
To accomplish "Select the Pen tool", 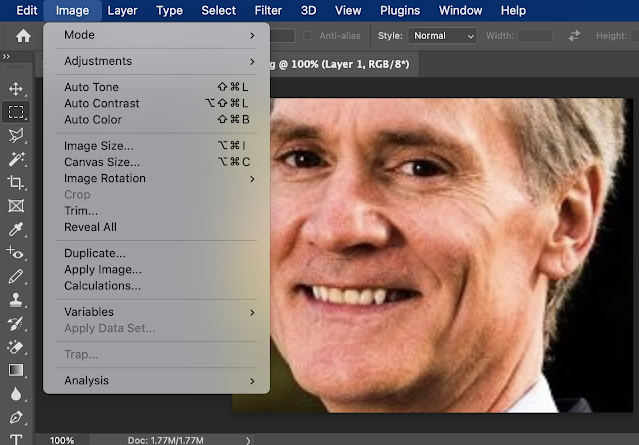I will (x=16, y=417).
